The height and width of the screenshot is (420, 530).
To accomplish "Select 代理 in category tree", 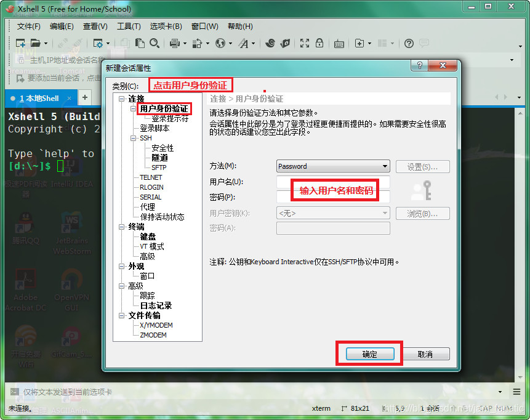I will (147, 207).
